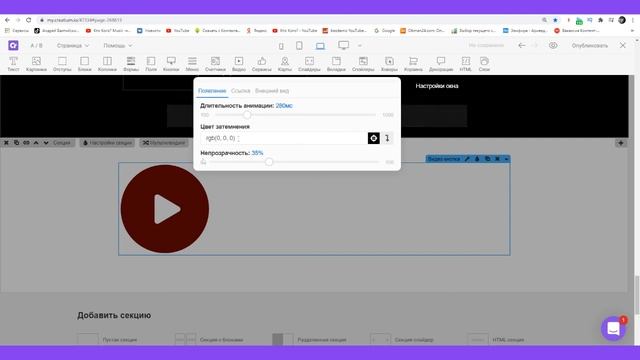640x360 pixels.
Task: Delete section with X icon in section bar
Action: click(x=7, y=142)
